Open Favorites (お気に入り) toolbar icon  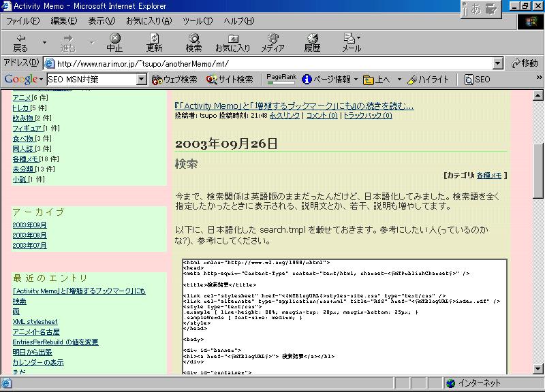point(233,42)
